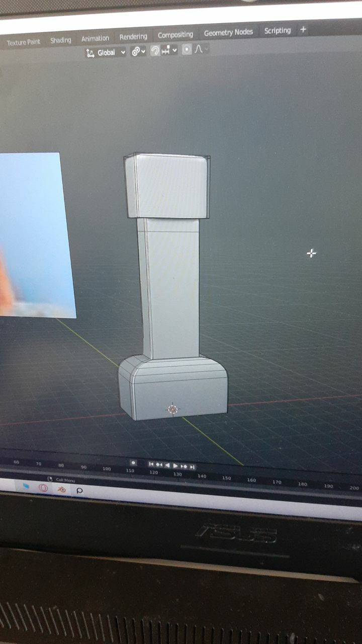Click frame 150 on the timeline ruler

point(227,478)
